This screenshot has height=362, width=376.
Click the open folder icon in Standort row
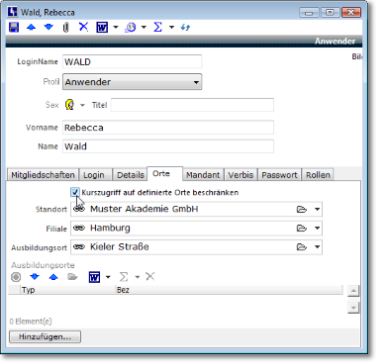[301, 210]
